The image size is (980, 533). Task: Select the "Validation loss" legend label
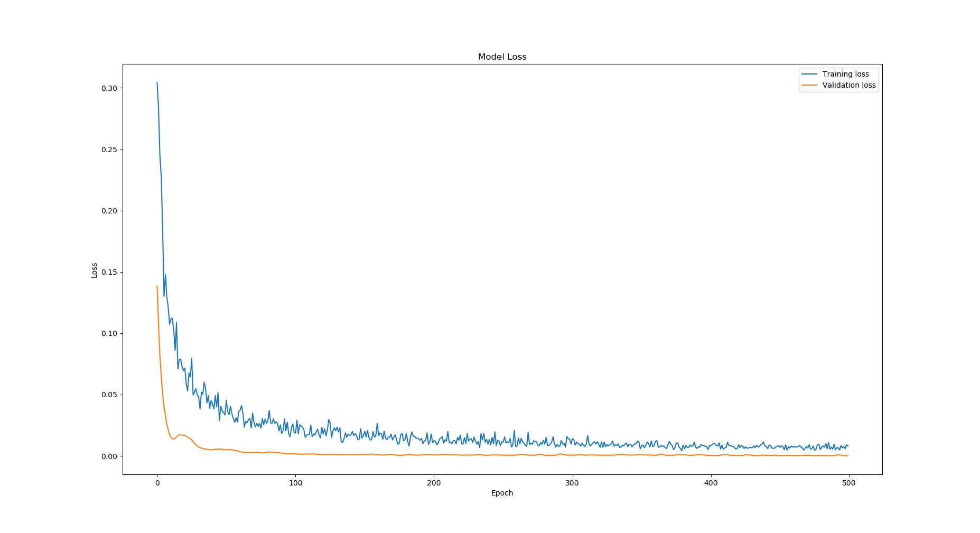click(848, 86)
